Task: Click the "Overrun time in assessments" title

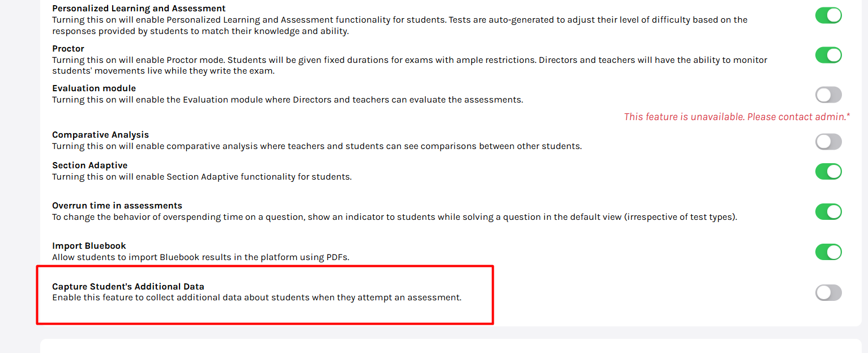Action: click(117, 206)
